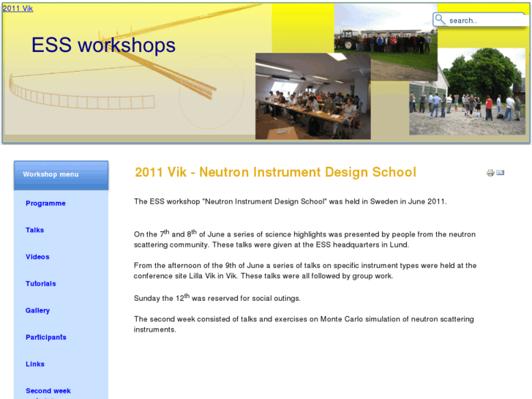Open the Links menu item
The image size is (532, 399).
[x=35, y=364]
